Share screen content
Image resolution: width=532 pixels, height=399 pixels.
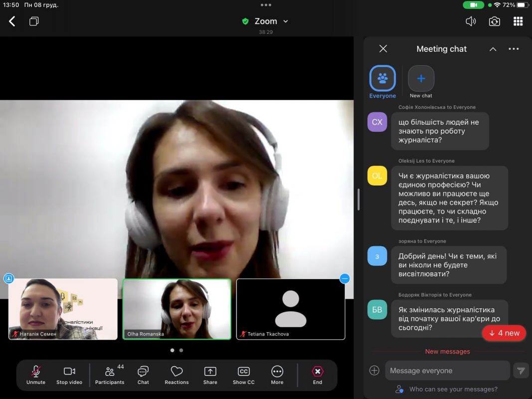click(x=210, y=375)
